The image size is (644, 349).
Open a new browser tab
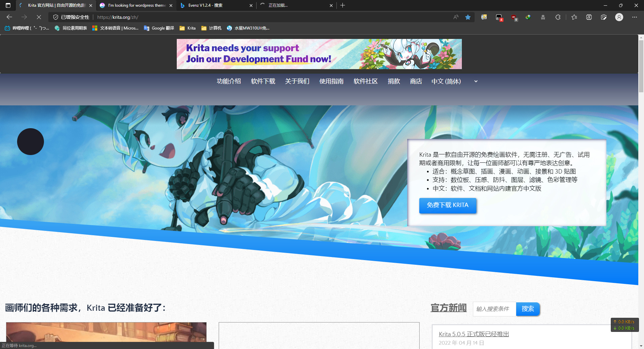(342, 5)
